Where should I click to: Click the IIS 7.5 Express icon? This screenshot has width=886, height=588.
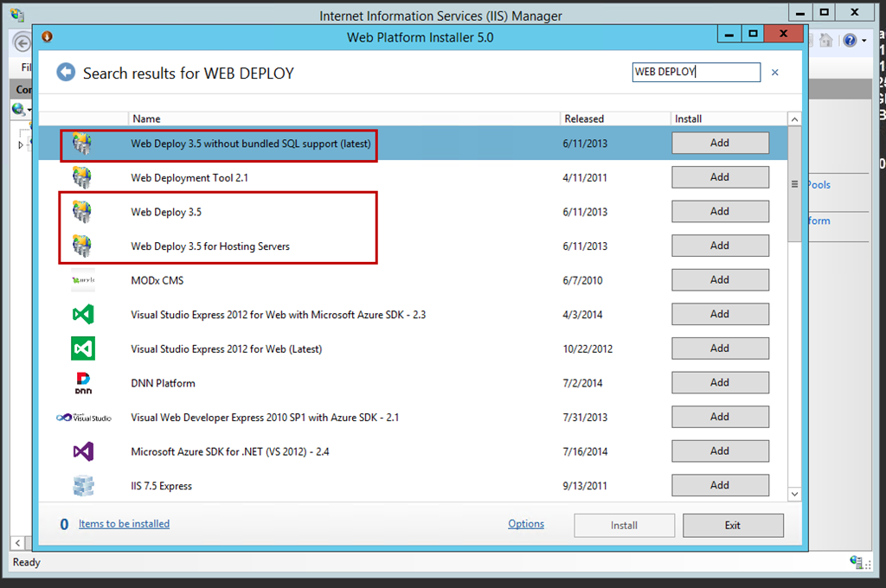click(83, 486)
